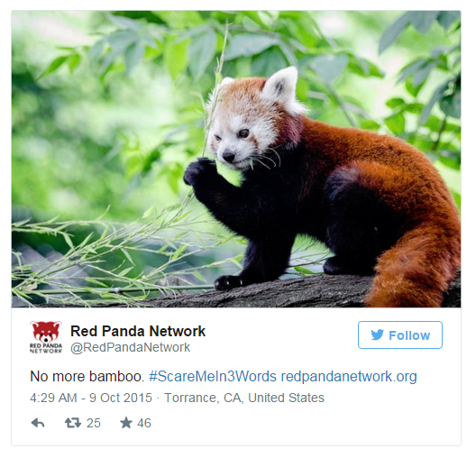This screenshot has height=458, width=476.
Task: Click the @RedPandaNetwork handle
Action: click(130, 347)
